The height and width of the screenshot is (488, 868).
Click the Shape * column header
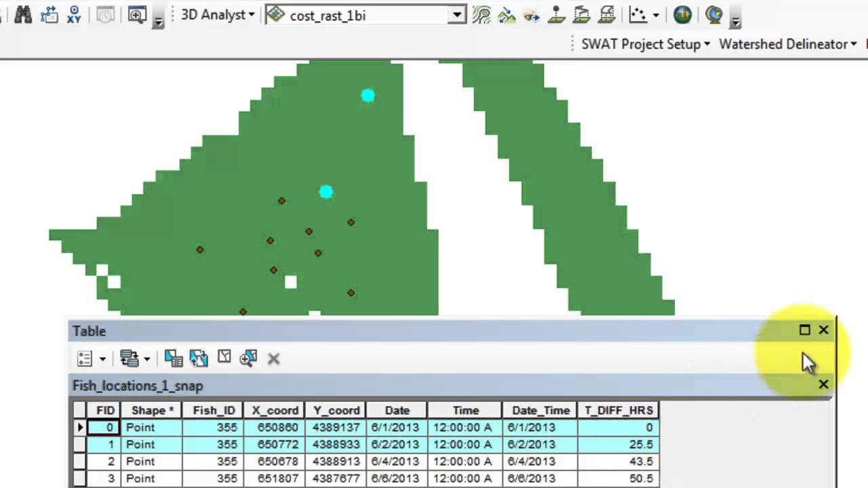click(153, 411)
